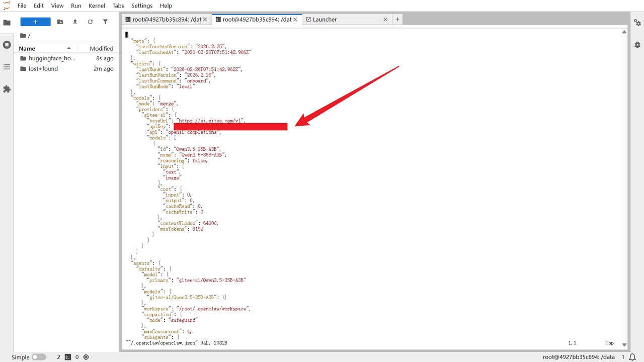
Task: Toggle Simple mode switch
Action: 39,357
